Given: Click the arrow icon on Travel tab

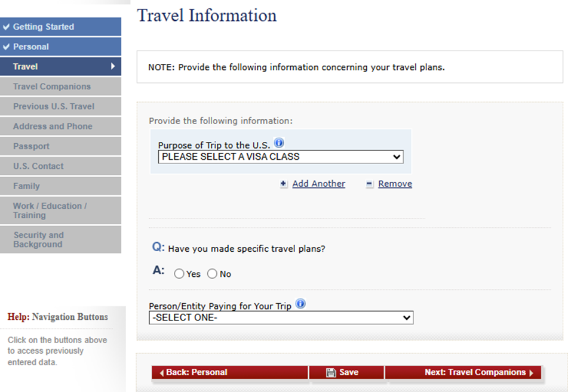Looking at the screenshot, I should click(x=113, y=67).
